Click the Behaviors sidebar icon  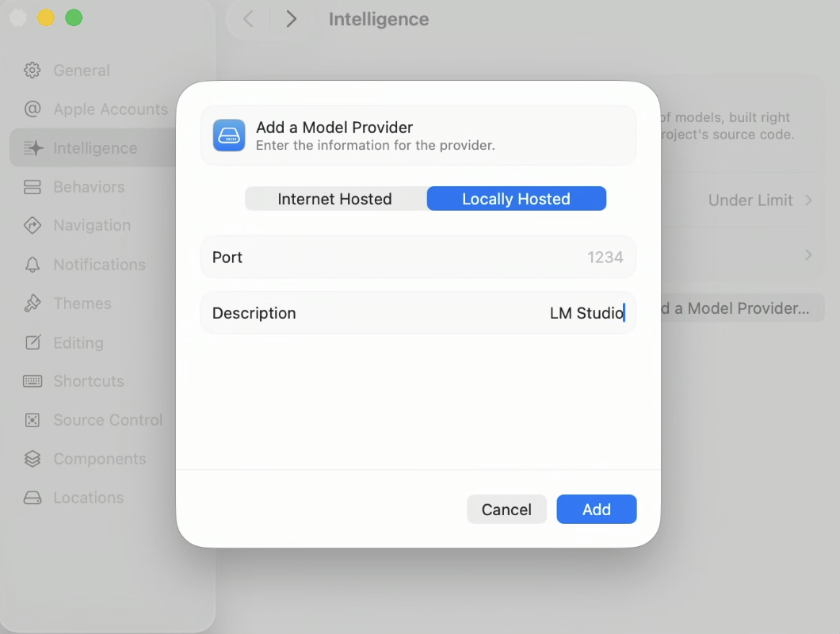(32, 186)
